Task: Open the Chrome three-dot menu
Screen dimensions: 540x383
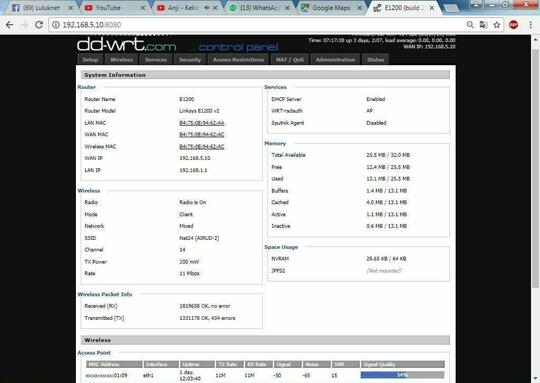Action: [530, 24]
